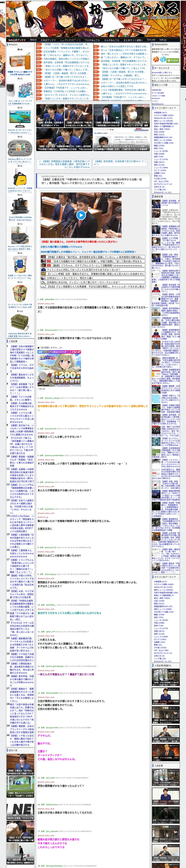Viewport: 186px width, 868px height.
Task: Go to 5ch.net from the nav bar
Action: [x=151, y=40]
